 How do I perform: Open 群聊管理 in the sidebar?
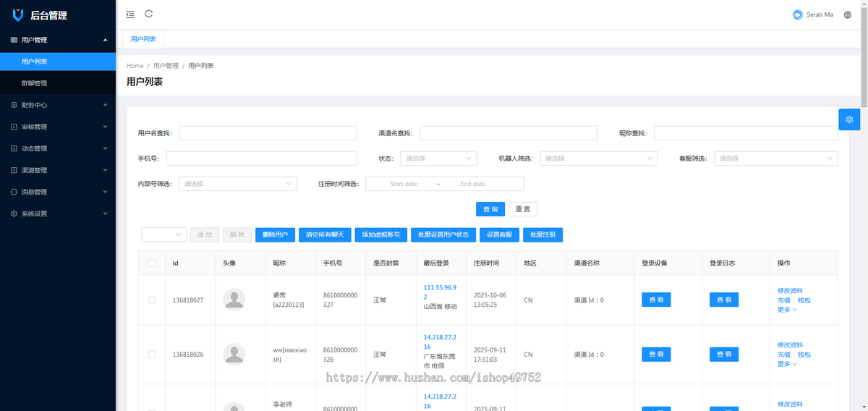(x=58, y=83)
